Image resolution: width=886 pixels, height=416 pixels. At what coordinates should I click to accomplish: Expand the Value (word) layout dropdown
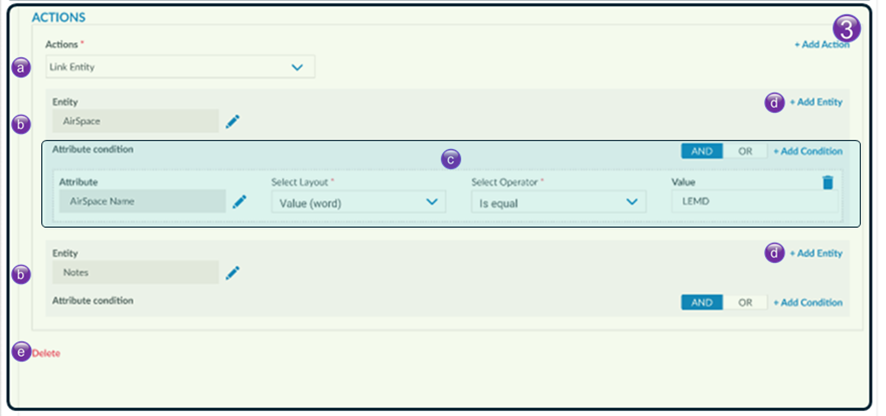(x=357, y=202)
